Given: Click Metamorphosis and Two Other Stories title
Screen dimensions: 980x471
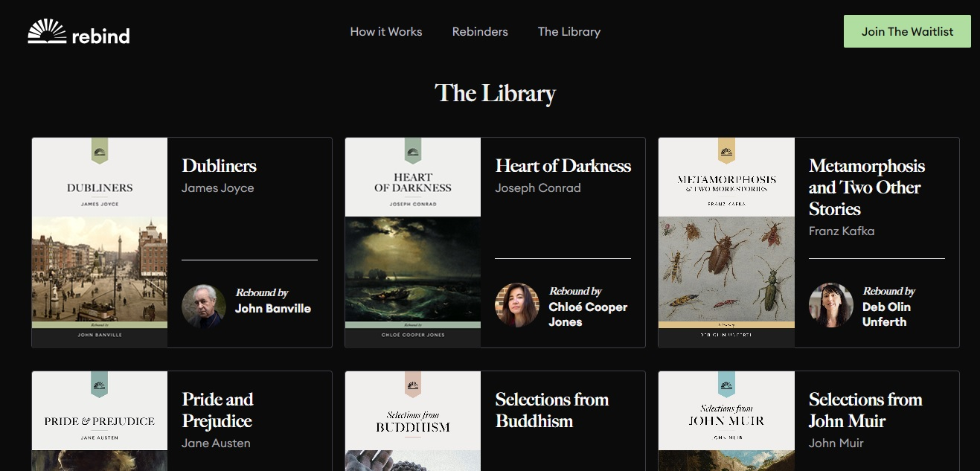Looking at the screenshot, I should click(x=867, y=188).
